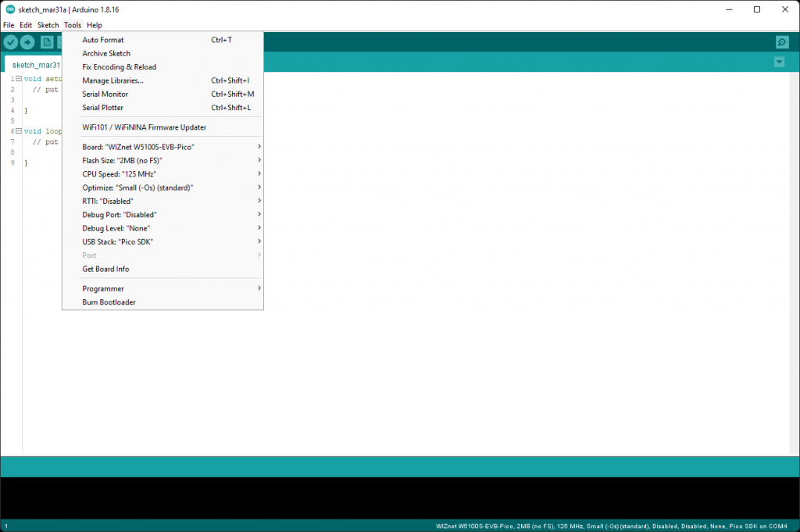
Task: Click the line number indicator in status bar
Action: (6, 526)
